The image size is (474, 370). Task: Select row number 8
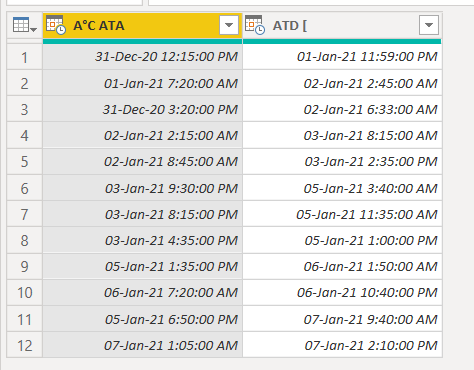(24, 240)
